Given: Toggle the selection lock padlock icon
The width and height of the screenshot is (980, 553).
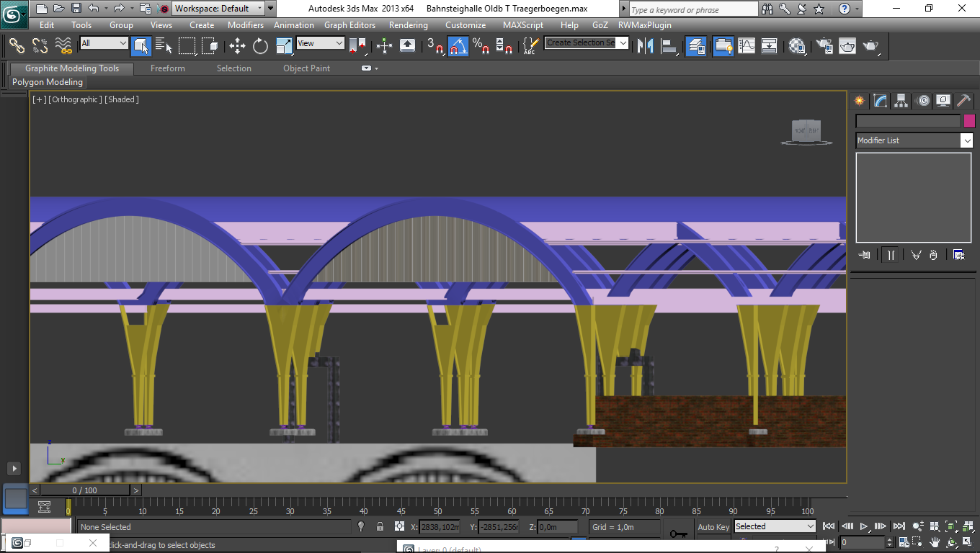Looking at the screenshot, I should 380,527.
